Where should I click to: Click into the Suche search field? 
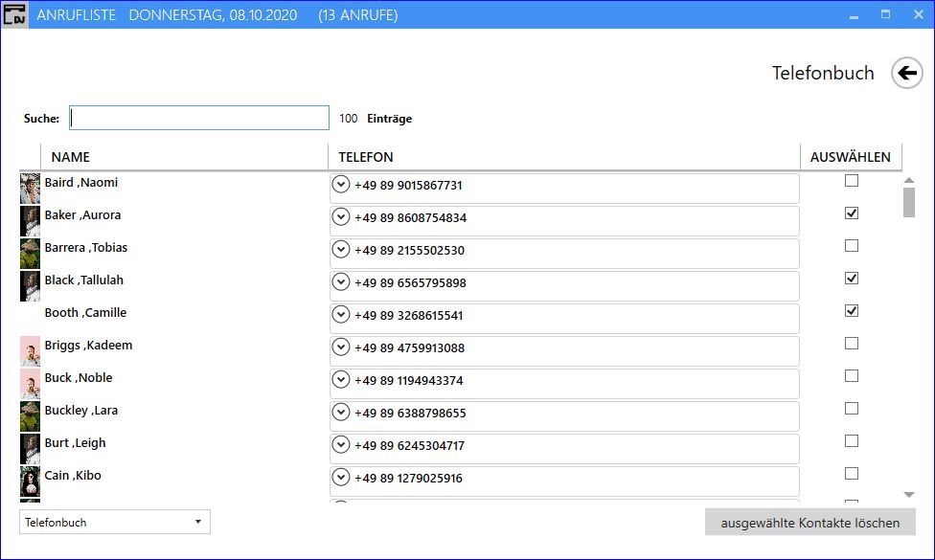tap(199, 118)
